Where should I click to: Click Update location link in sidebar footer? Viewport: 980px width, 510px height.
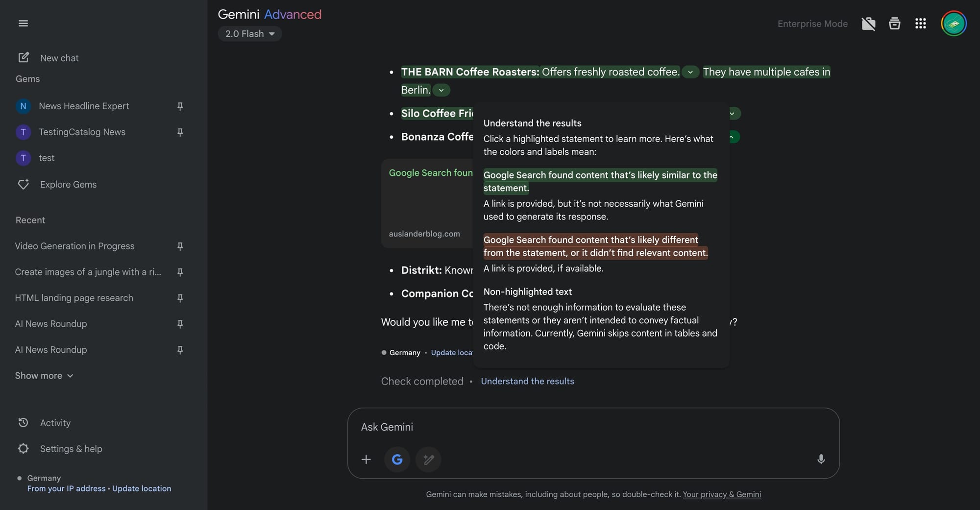click(142, 488)
